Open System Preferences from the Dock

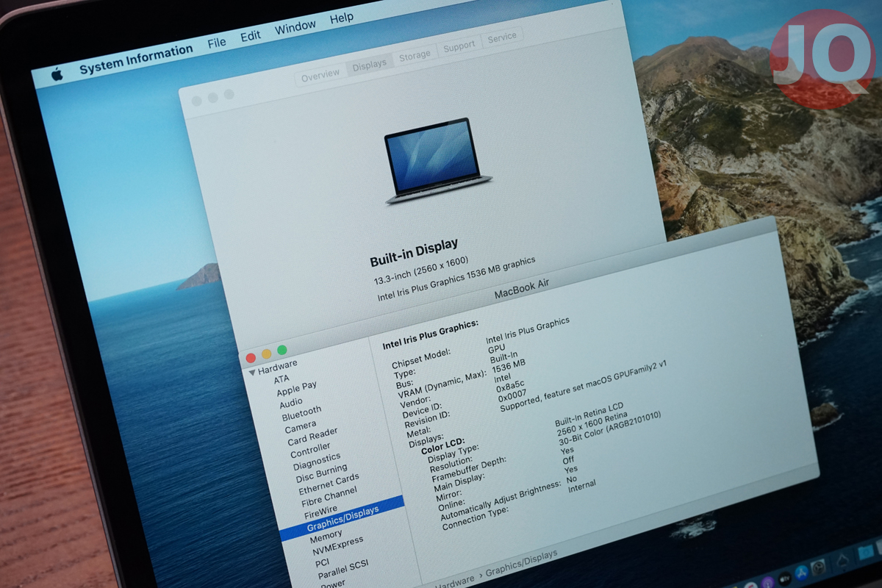820,567
